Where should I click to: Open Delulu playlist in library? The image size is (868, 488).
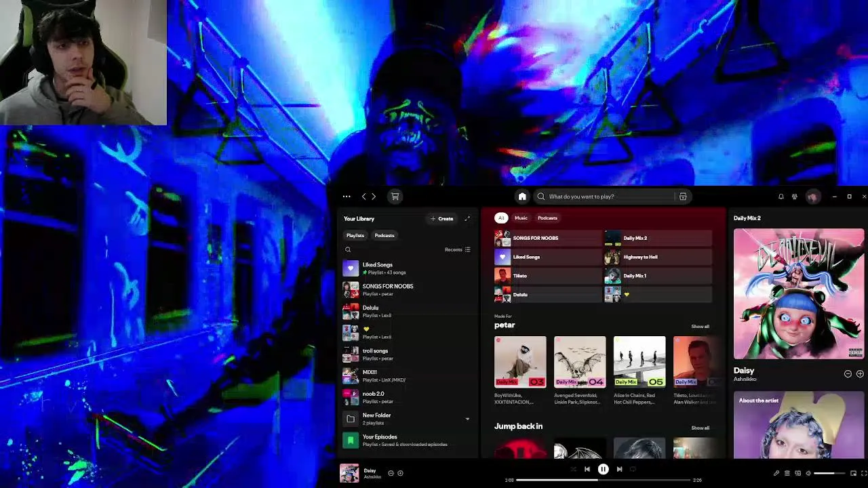click(x=407, y=311)
